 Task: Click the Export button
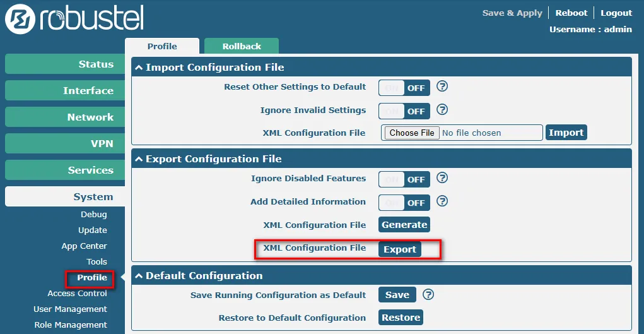400,249
